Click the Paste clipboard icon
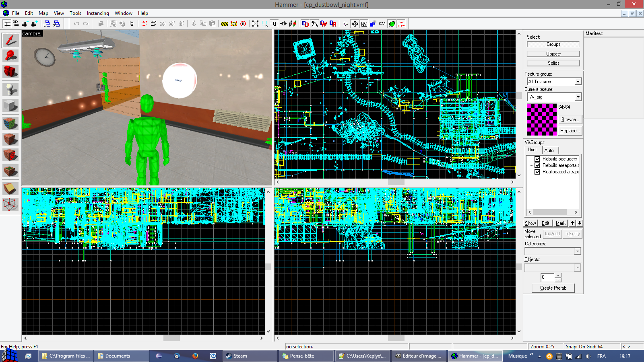This screenshot has width=644, height=362. coord(212,24)
